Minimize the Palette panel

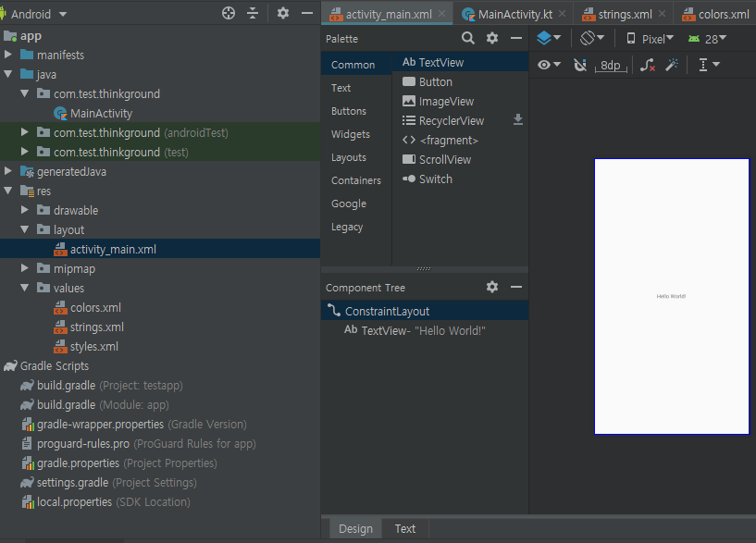click(516, 38)
